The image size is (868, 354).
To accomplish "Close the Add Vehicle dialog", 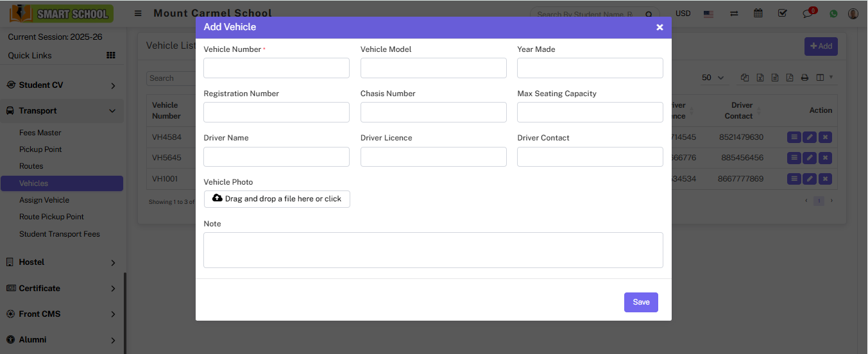I will point(660,27).
